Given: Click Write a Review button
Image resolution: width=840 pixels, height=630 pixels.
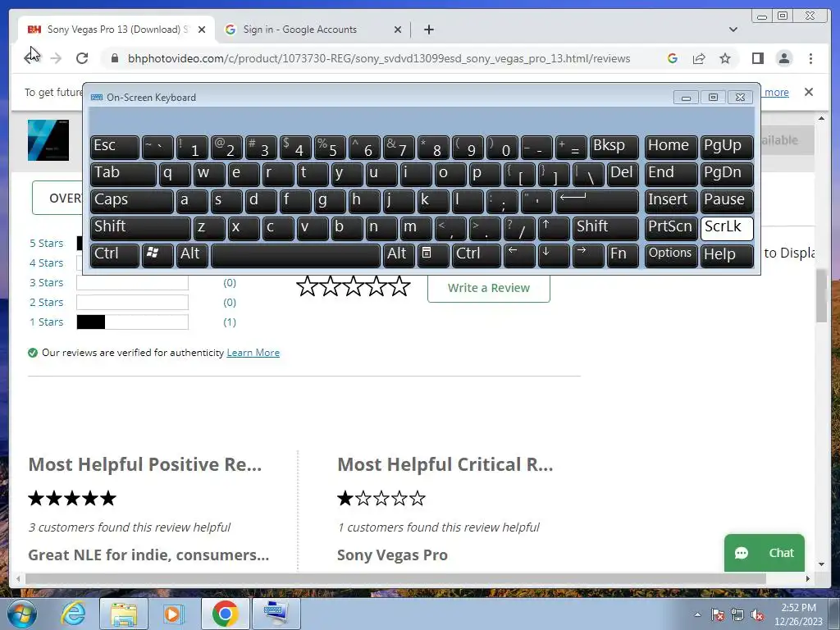Looking at the screenshot, I should click(x=489, y=288).
